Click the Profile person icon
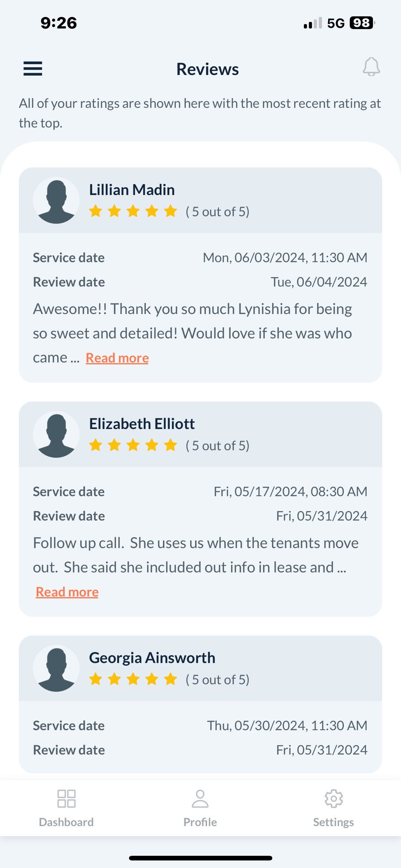 coord(200,798)
